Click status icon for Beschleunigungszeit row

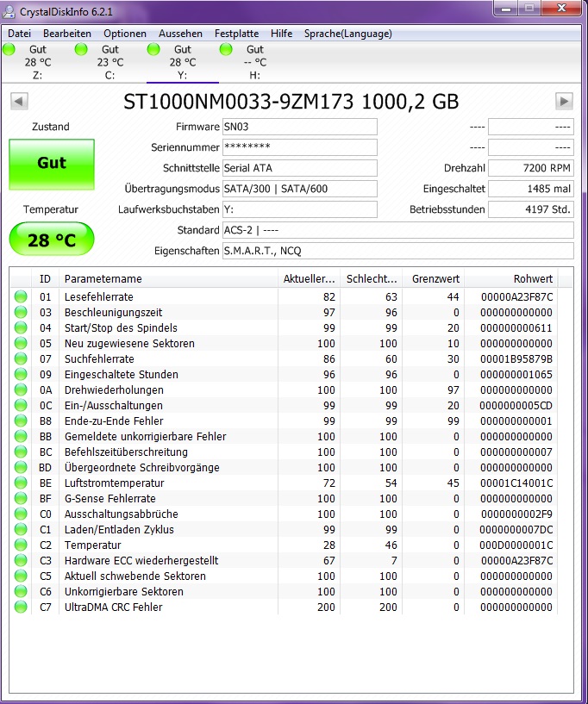[21, 312]
